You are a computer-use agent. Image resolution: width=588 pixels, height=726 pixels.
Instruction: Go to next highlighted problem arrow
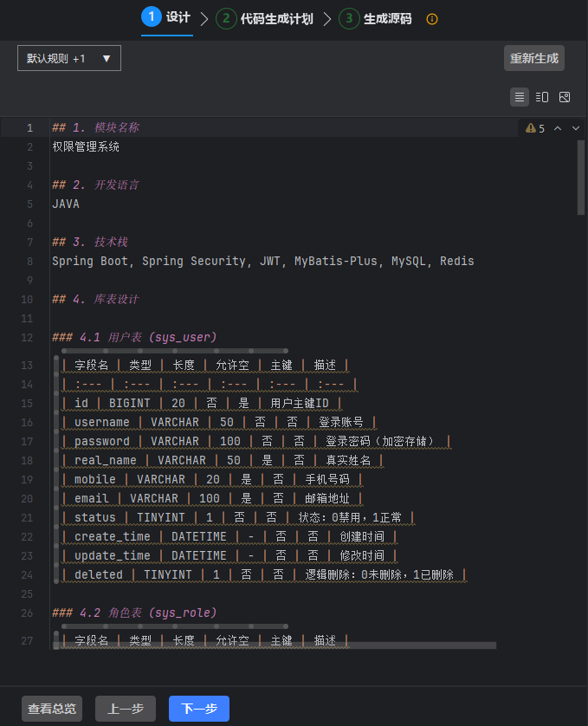(x=576, y=128)
